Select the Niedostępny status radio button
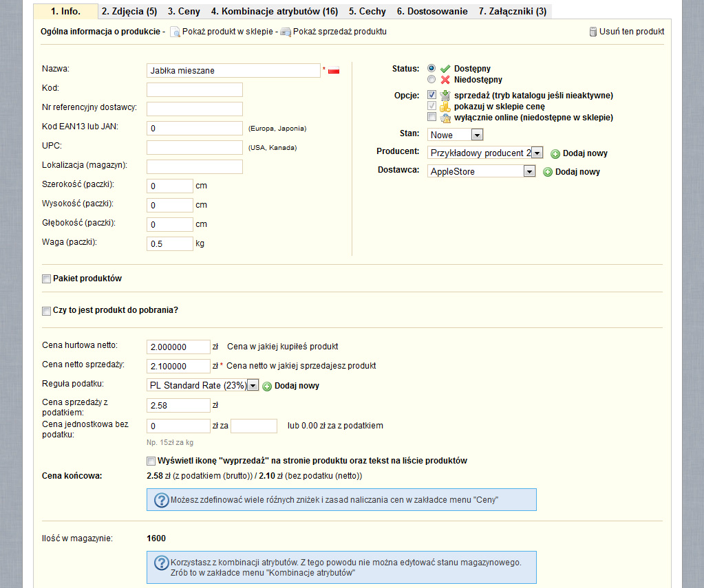The width and height of the screenshot is (704, 588). [431, 80]
